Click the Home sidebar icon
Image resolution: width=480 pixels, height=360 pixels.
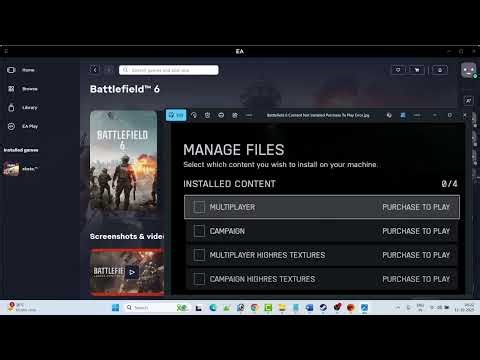pos(11,70)
